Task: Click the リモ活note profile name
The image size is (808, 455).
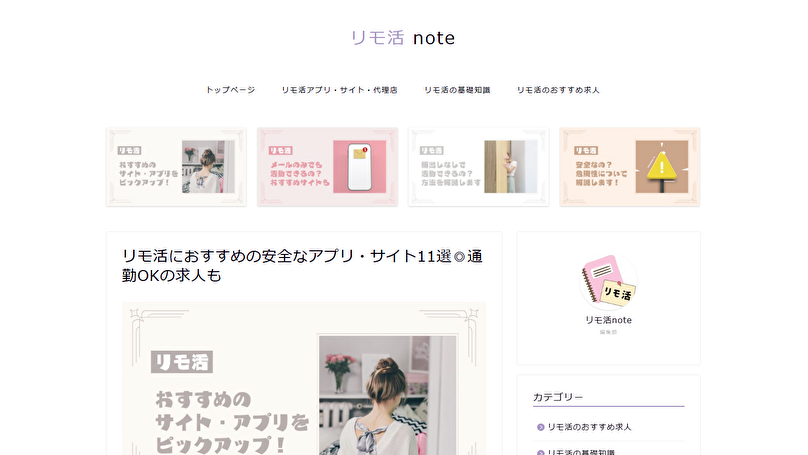Action: tap(609, 320)
